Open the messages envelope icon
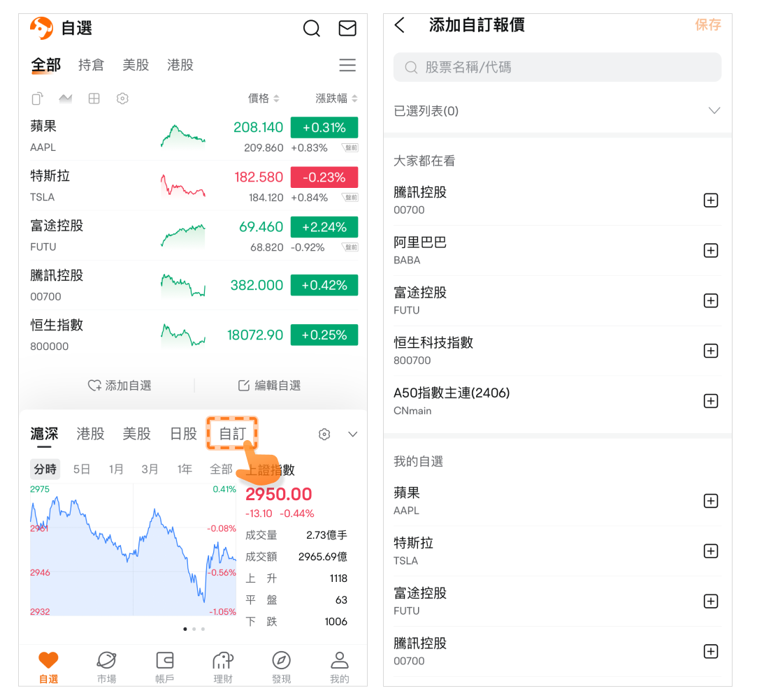764x700 pixels. coord(347,28)
